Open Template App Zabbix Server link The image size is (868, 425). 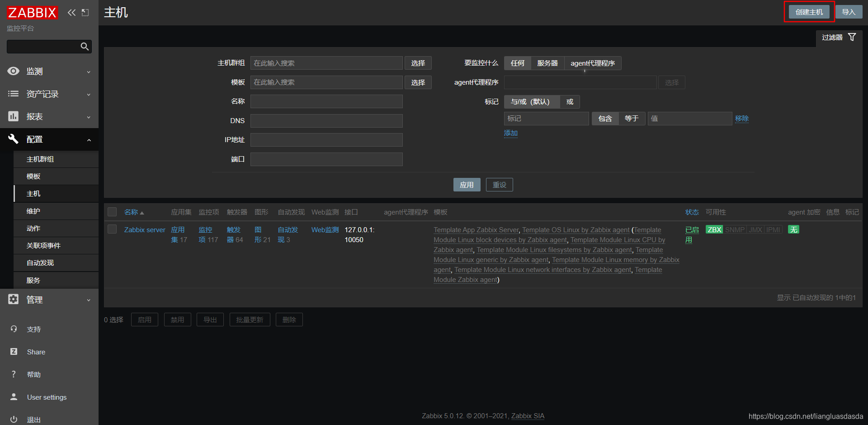pos(476,230)
